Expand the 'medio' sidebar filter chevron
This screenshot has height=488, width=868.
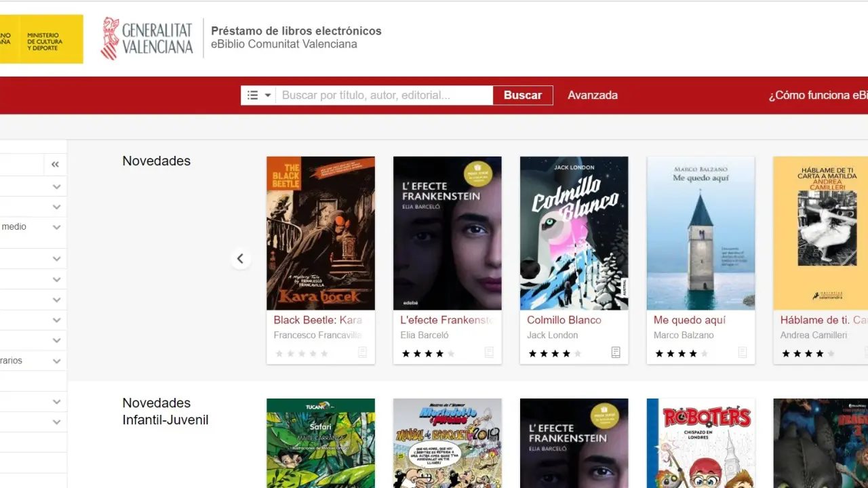pyautogui.click(x=57, y=227)
